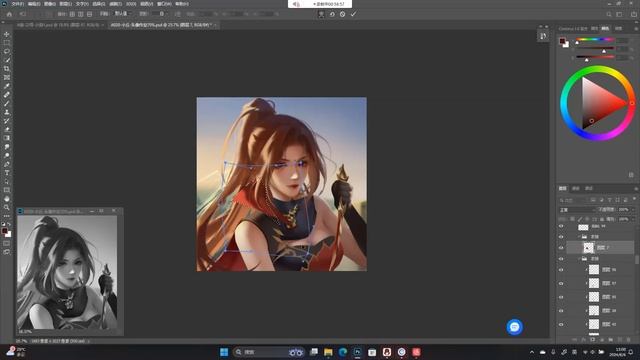Click the Layers panel scrollbar
This screenshot has height=360, width=640.
tap(636, 260)
